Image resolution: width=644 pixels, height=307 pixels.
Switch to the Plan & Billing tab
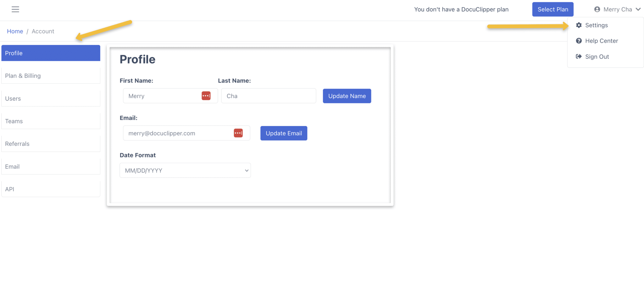pyautogui.click(x=23, y=75)
